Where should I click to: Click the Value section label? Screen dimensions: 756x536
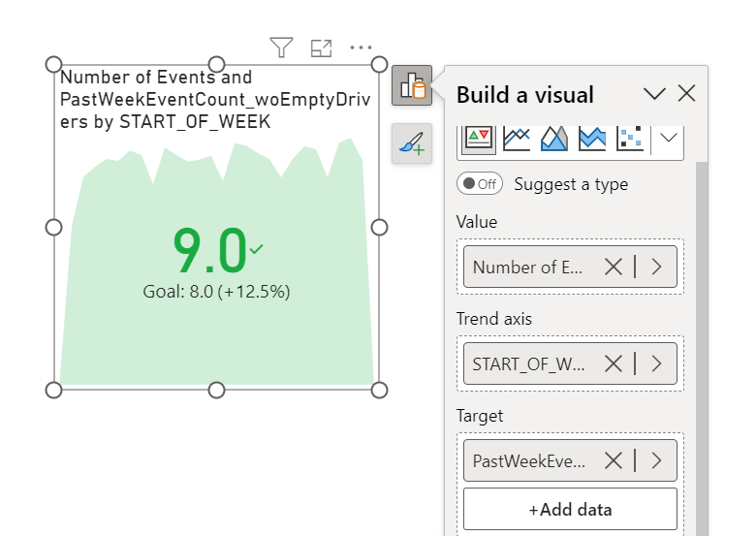477,222
